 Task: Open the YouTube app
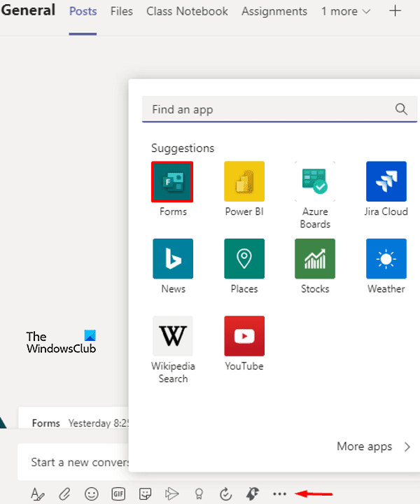tap(244, 336)
